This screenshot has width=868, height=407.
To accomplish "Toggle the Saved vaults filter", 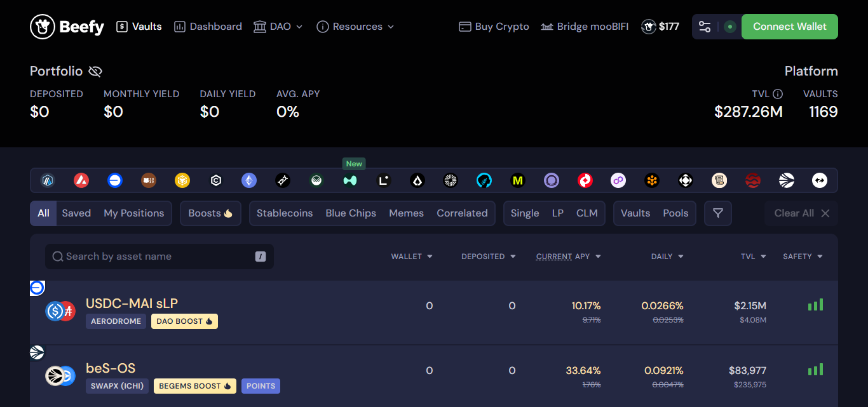I will tap(76, 213).
